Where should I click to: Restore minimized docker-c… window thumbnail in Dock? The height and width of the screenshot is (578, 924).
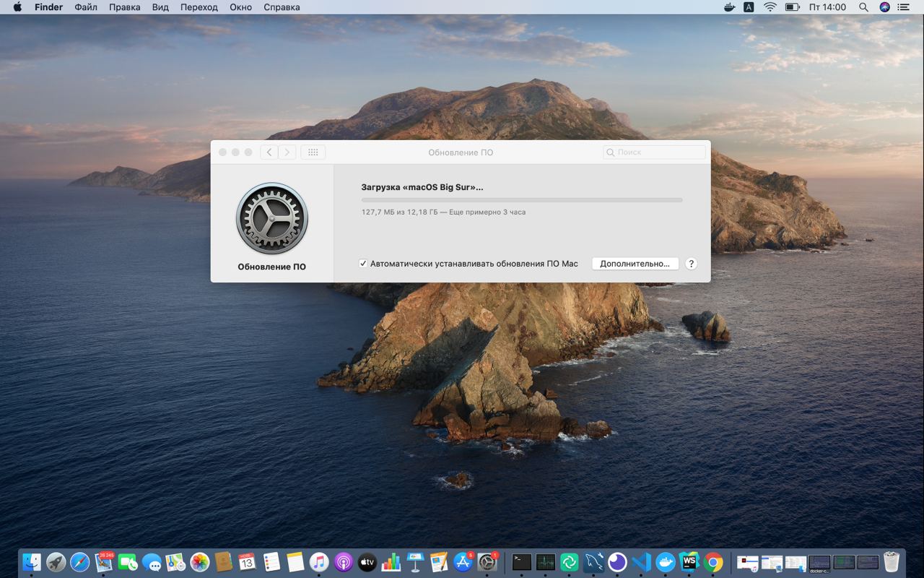coord(819,563)
